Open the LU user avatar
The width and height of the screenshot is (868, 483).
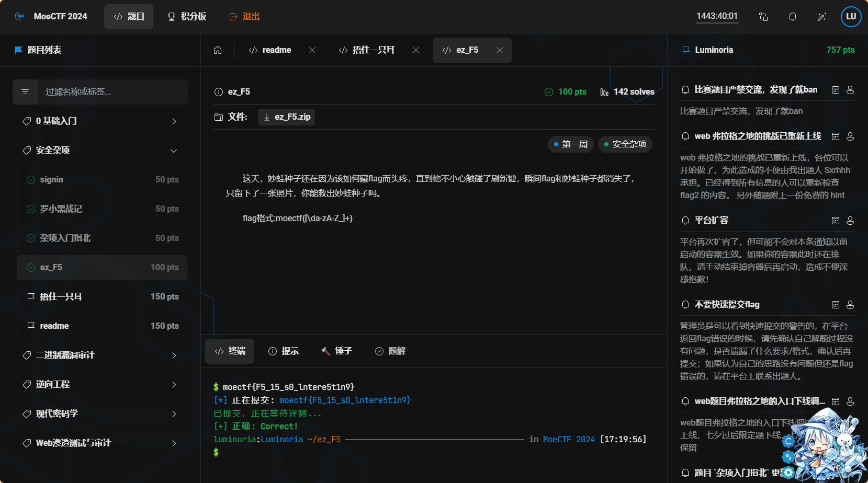click(851, 17)
